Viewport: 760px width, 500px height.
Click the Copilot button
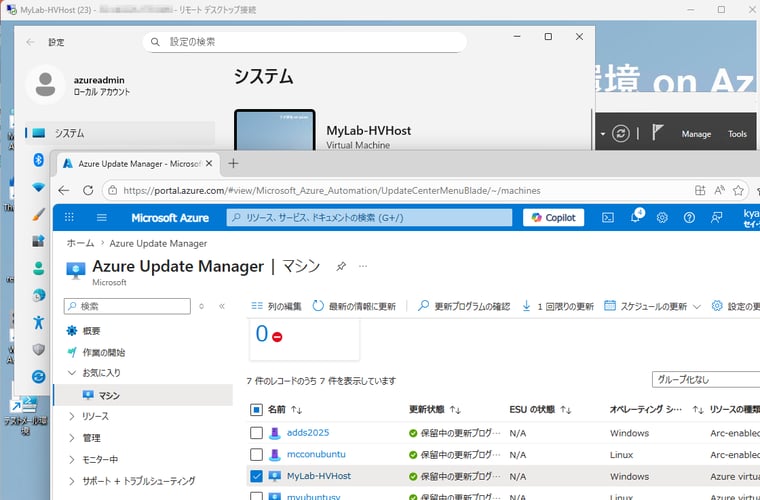coord(553,218)
